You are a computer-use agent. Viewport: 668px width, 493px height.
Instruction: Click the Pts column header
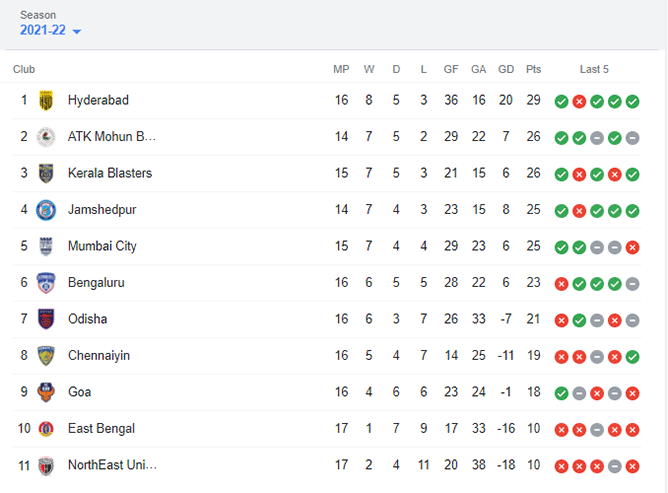[533, 69]
